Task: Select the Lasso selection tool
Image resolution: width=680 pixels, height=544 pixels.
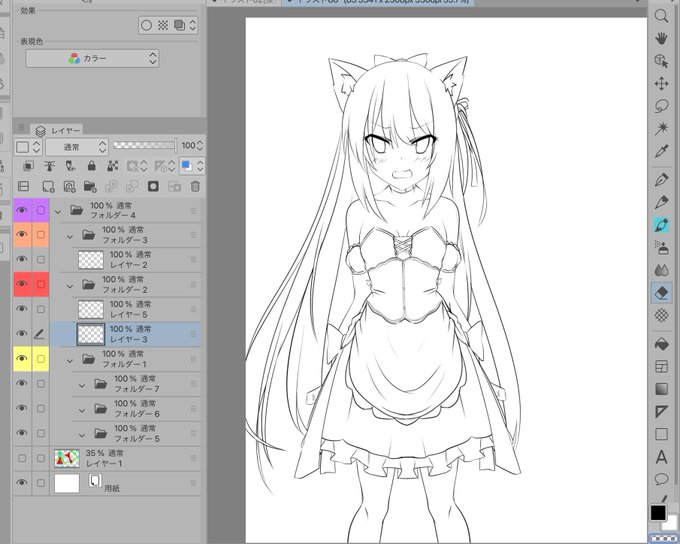Action: pos(661,106)
